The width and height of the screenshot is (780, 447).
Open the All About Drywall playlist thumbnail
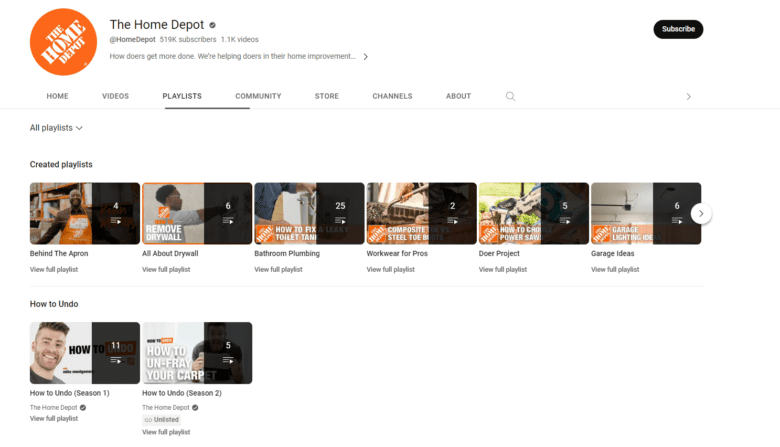197,213
